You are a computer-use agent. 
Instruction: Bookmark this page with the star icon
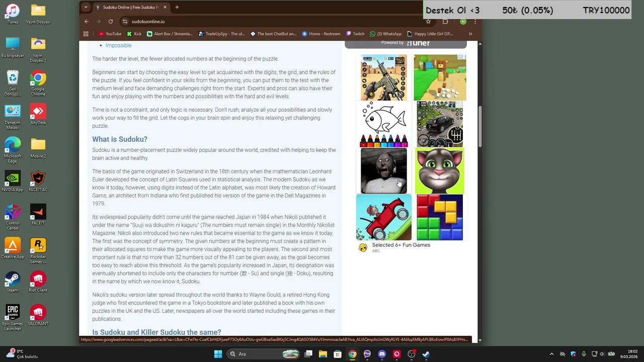[428, 22]
